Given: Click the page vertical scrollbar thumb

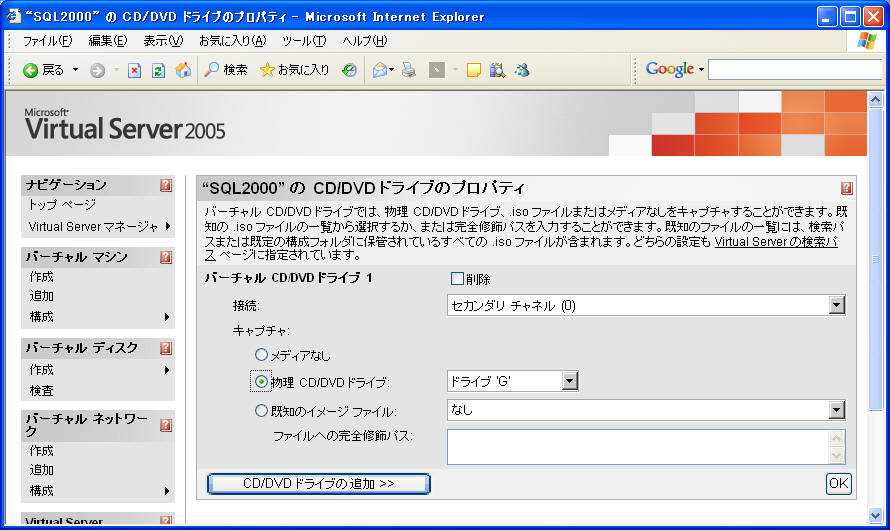Looking at the screenshot, I should tap(875, 259).
